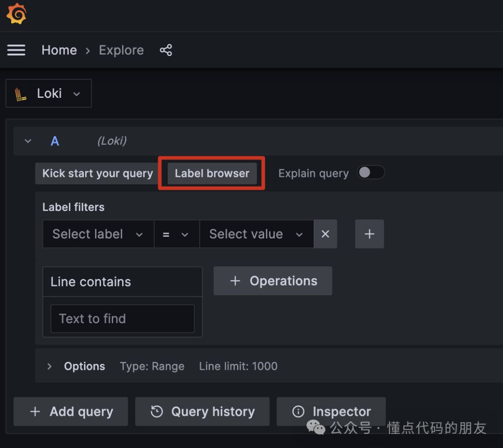The height and width of the screenshot is (448, 503).
Task: Click Add query button
Action: coord(71,411)
